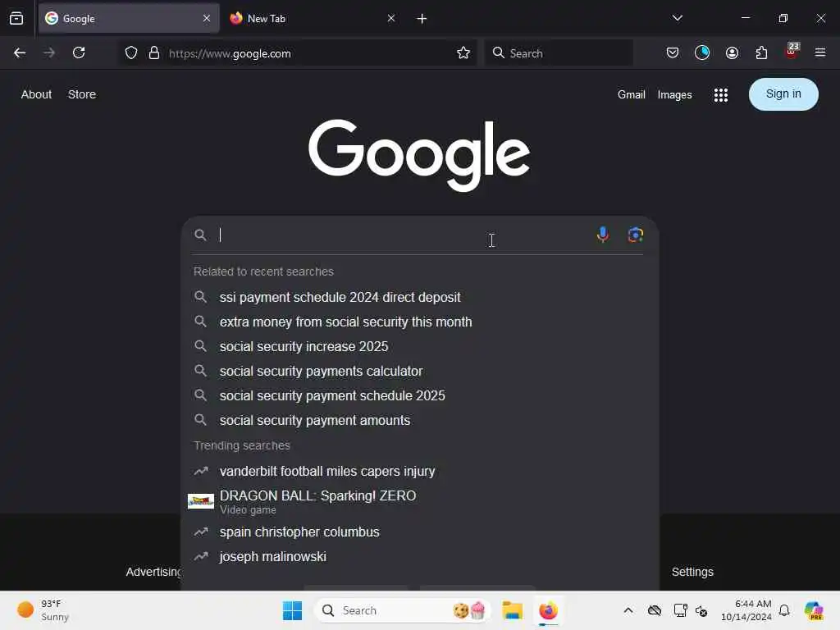Open the Windows Start menu
The image size is (840, 630).
point(292,610)
